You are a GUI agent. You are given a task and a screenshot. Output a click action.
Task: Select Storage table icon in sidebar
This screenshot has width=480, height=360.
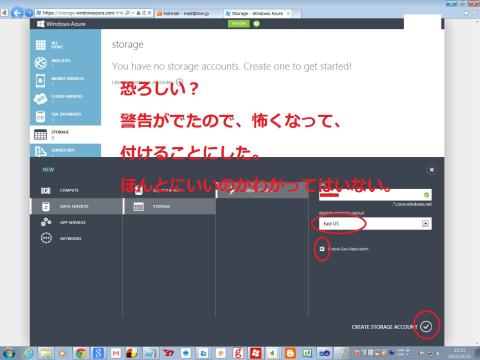[40, 134]
